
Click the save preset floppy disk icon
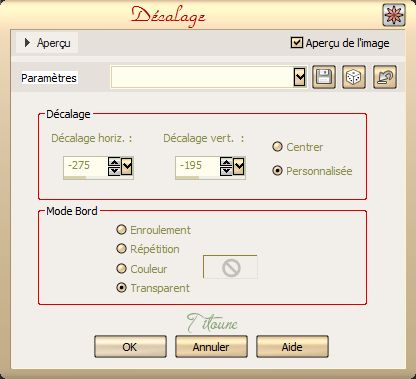[323, 77]
